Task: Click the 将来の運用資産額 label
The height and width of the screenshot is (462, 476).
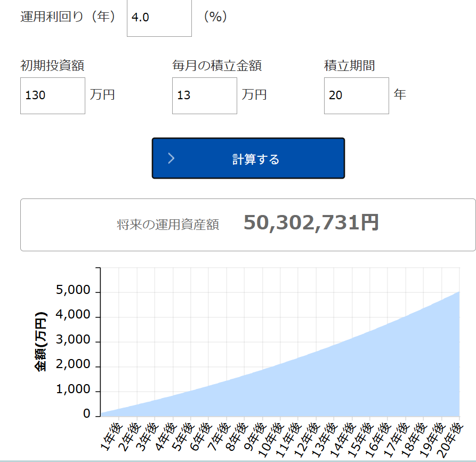Action: click(x=168, y=225)
